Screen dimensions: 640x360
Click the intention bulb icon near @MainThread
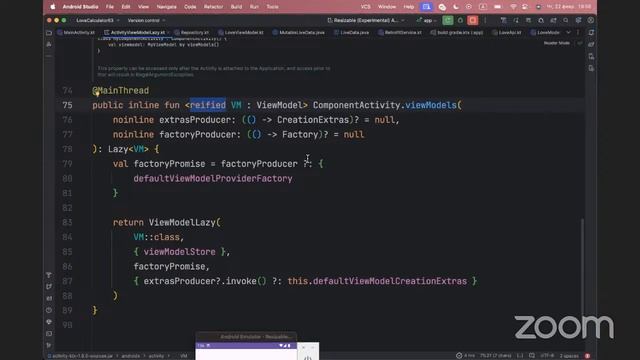(x=97, y=93)
